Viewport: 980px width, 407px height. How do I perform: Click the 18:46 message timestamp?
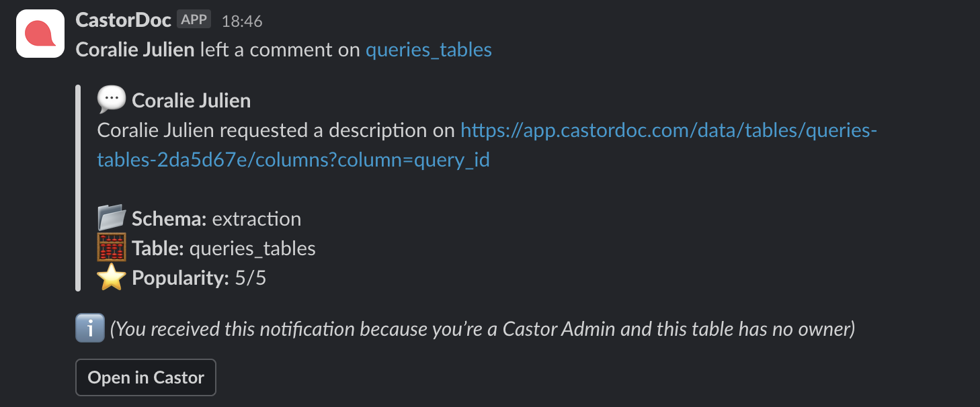point(242,21)
